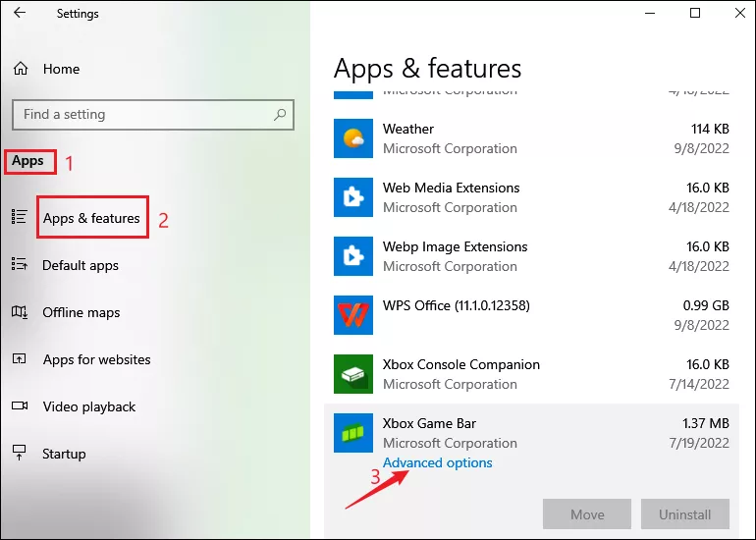Open the Home settings page
The height and width of the screenshot is (540, 756).
(x=61, y=69)
